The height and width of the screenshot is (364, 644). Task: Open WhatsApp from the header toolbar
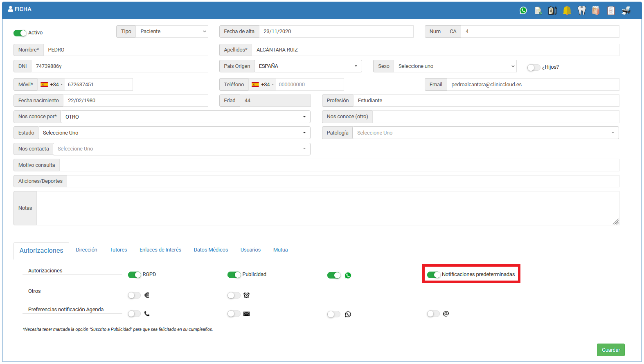(x=523, y=11)
